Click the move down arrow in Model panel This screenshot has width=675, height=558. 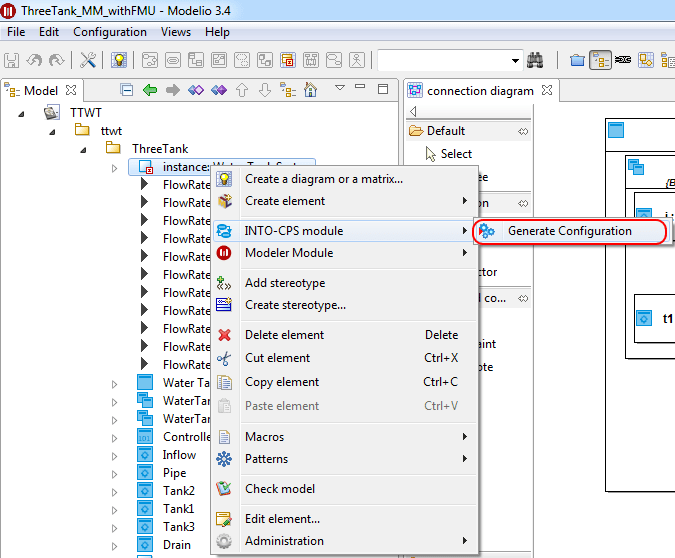[x=265, y=90]
